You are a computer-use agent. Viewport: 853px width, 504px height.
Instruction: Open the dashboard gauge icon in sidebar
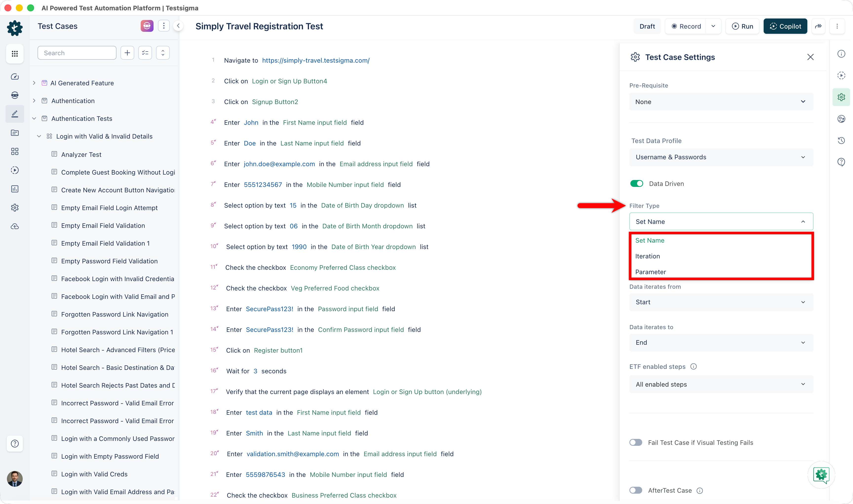pos(15,76)
